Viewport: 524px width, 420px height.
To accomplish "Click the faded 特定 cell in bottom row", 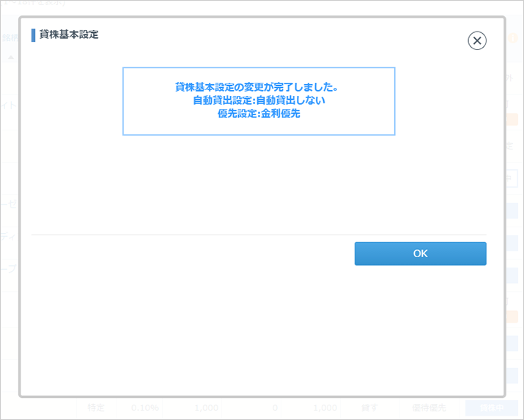I will click(96, 408).
